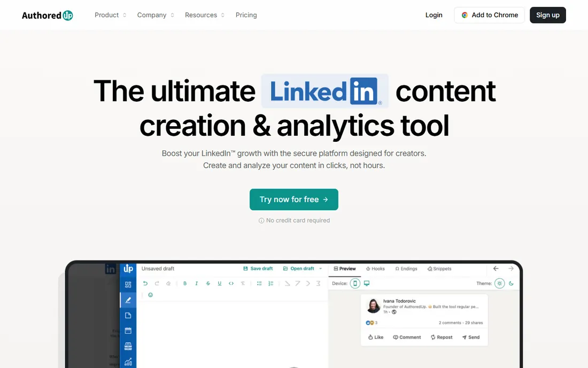The height and width of the screenshot is (368, 588).
Task: Open the Snippets tab
Action: pyautogui.click(x=439, y=269)
